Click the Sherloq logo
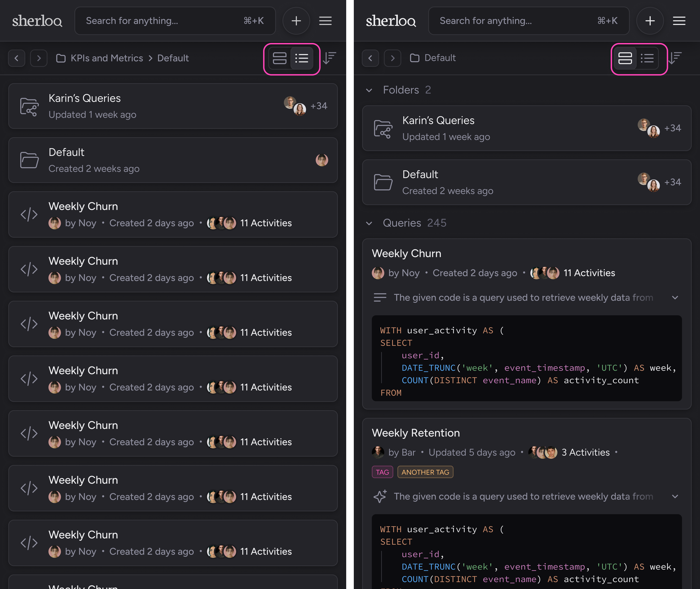This screenshot has width=700, height=589. [37, 21]
